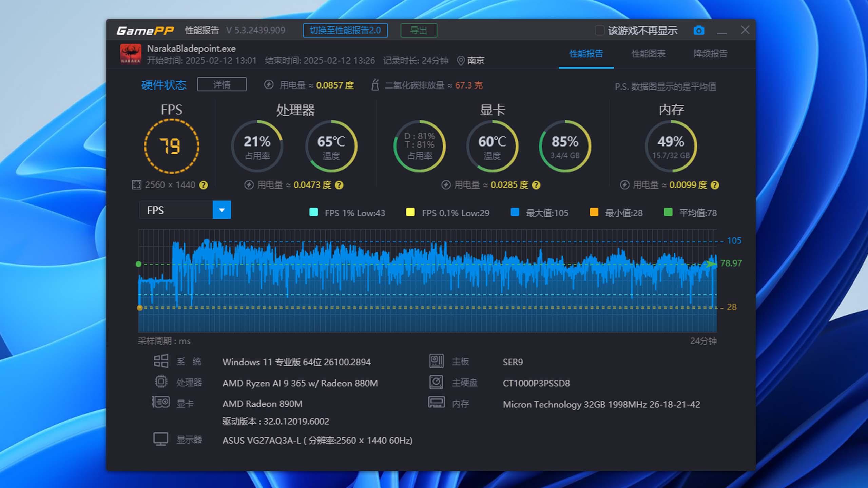
Task: Open help for graphics card power 0.0285
Action: pos(536,185)
